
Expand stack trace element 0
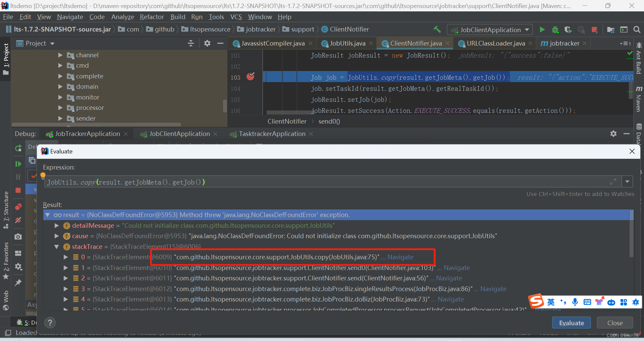pyautogui.click(x=66, y=257)
